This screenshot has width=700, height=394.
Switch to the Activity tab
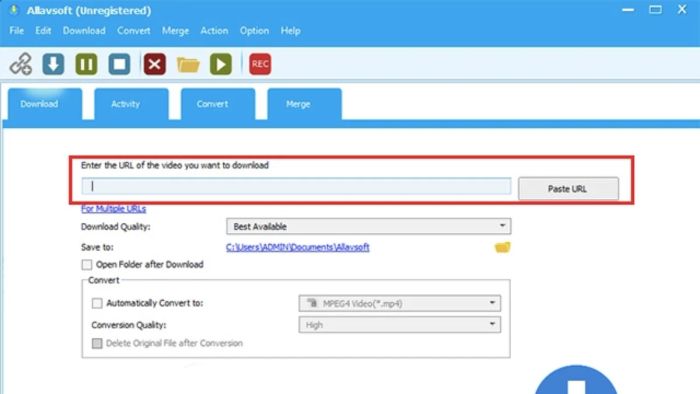[131, 104]
